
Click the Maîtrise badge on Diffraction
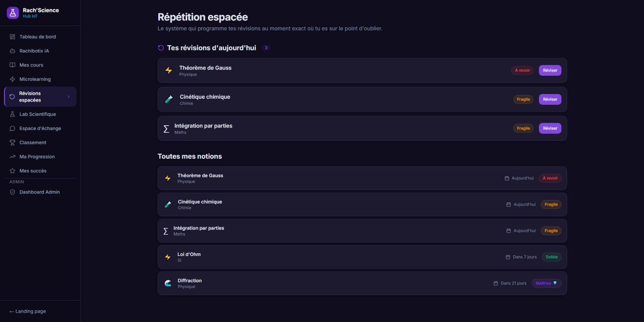pyautogui.click(x=546, y=283)
